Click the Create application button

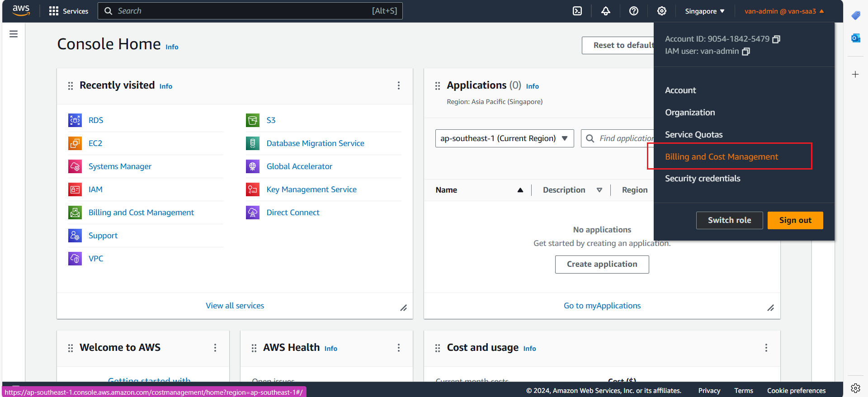pyautogui.click(x=602, y=265)
